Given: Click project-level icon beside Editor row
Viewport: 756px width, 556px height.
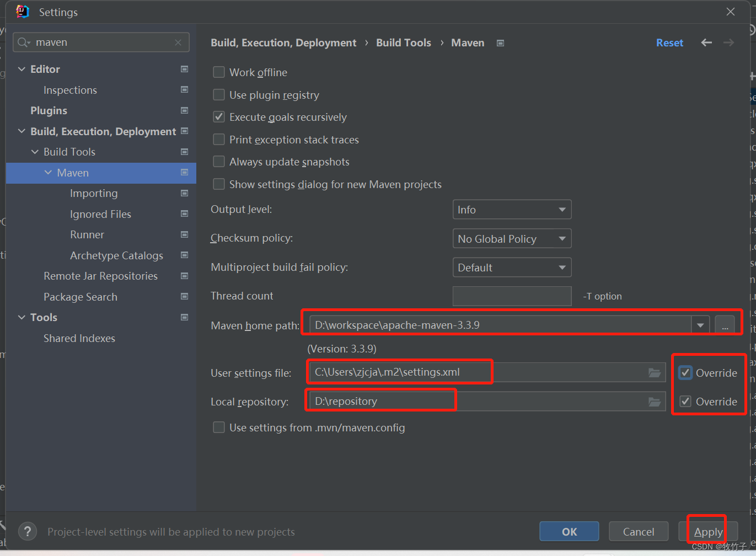Looking at the screenshot, I should point(184,69).
